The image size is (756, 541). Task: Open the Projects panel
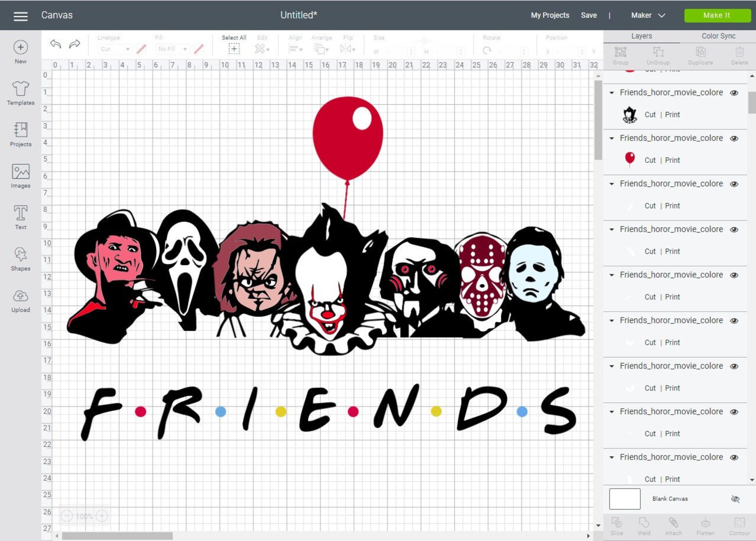pyautogui.click(x=20, y=134)
